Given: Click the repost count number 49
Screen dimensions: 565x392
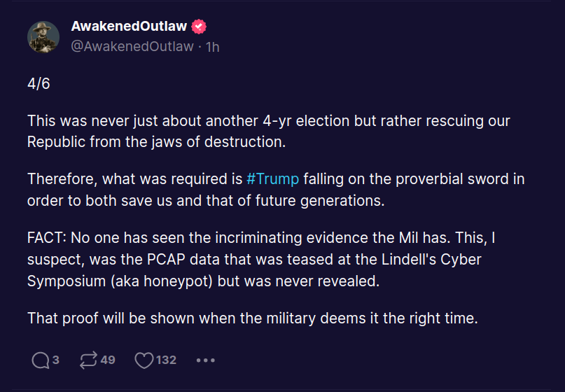Looking at the screenshot, I should [108, 360].
